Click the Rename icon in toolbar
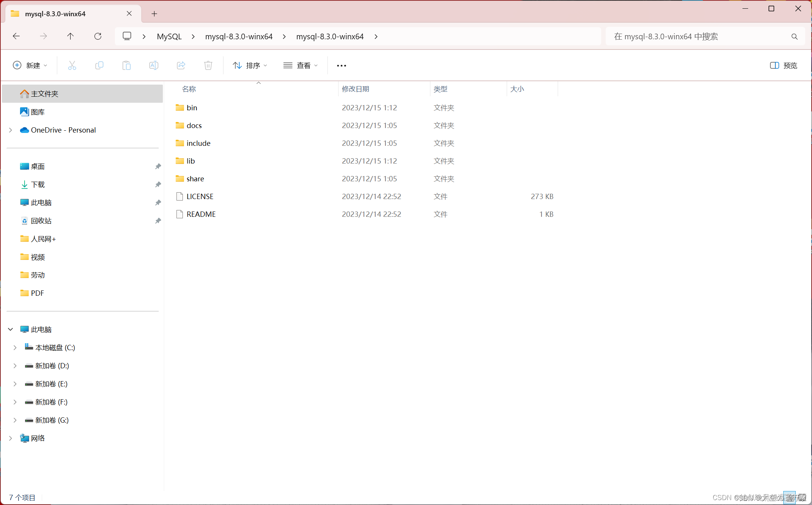 (x=153, y=66)
